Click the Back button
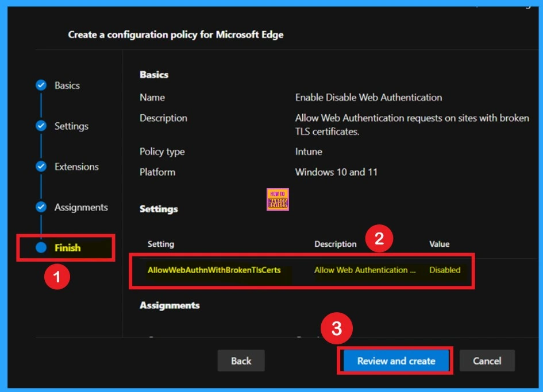This screenshot has height=392, width=543. pyautogui.click(x=241, y=361)
